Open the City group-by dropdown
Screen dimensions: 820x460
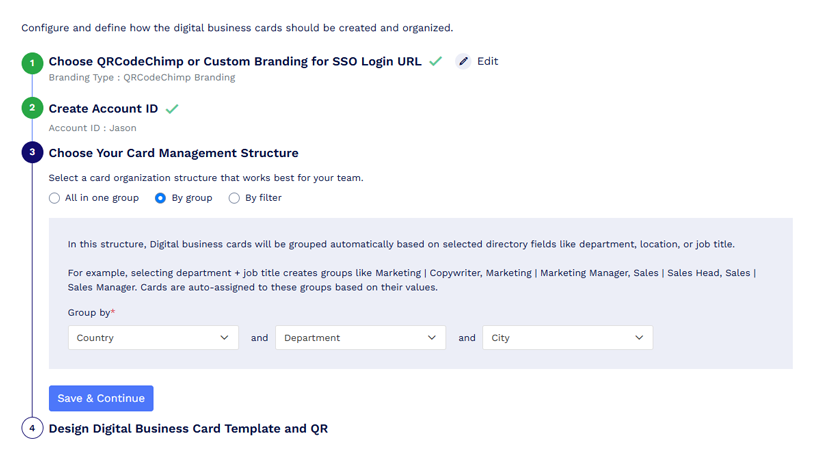(x=567, y=338)
